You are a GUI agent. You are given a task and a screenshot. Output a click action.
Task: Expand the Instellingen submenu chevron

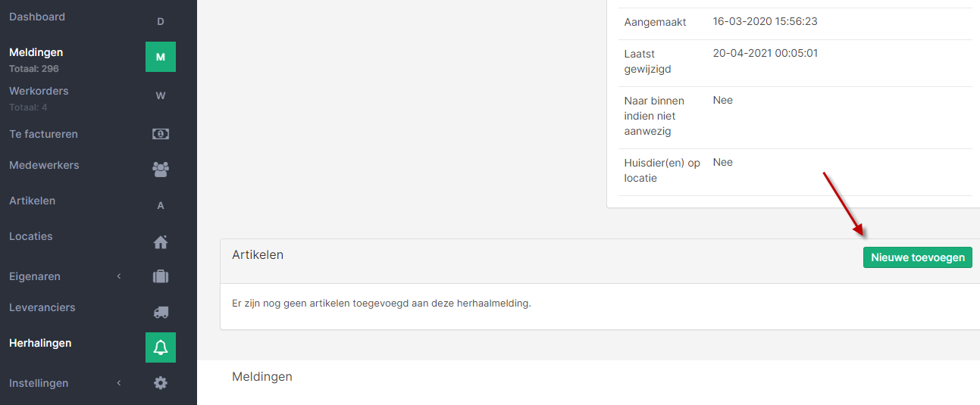tap(119, 383)
